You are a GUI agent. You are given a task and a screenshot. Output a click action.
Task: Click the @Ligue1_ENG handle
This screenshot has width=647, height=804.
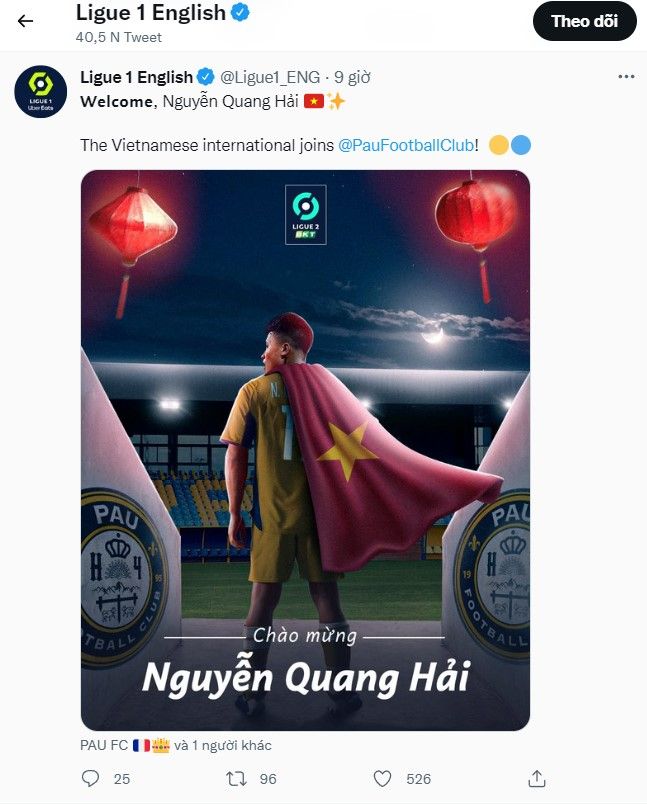pos(270,77)
